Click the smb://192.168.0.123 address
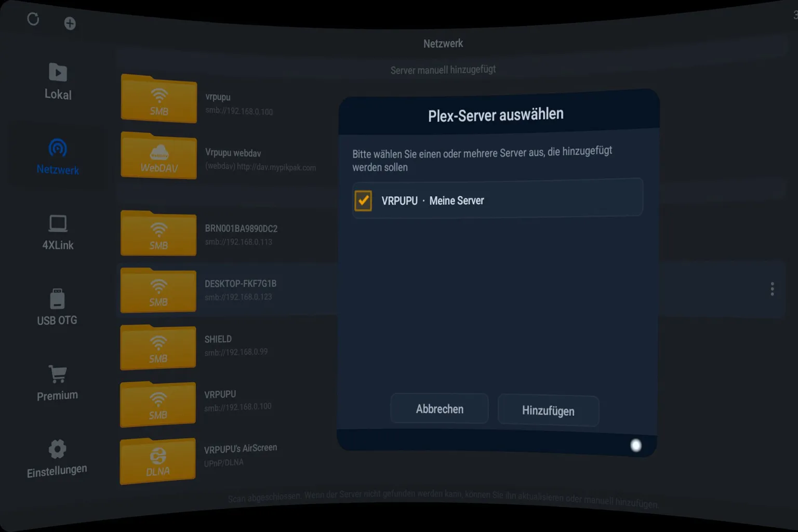 point(238,297)
